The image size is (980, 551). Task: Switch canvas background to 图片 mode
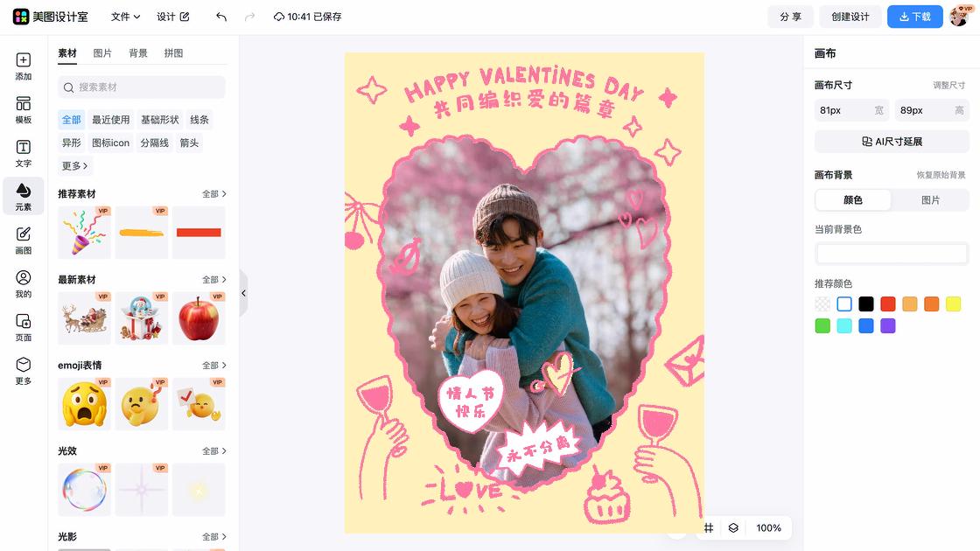[x=930, y=200]
